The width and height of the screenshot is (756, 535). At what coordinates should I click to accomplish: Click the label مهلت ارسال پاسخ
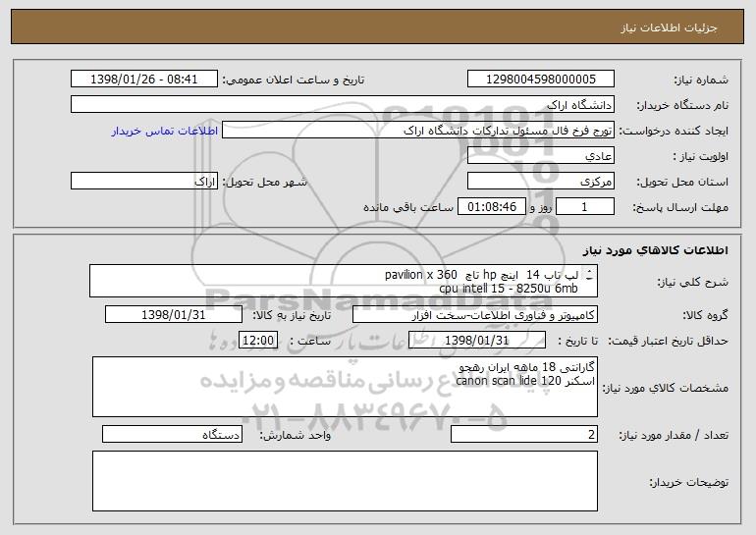click(680, 208)
